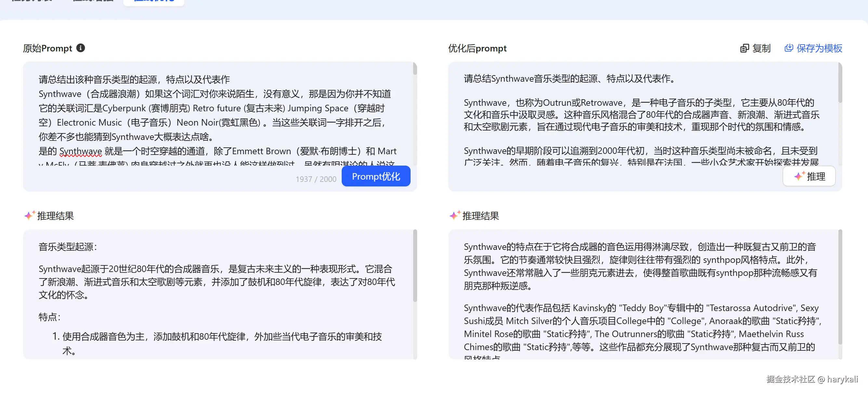
Task: Click the right 推理结果 panel scrollbar
Action: point(840,287)
